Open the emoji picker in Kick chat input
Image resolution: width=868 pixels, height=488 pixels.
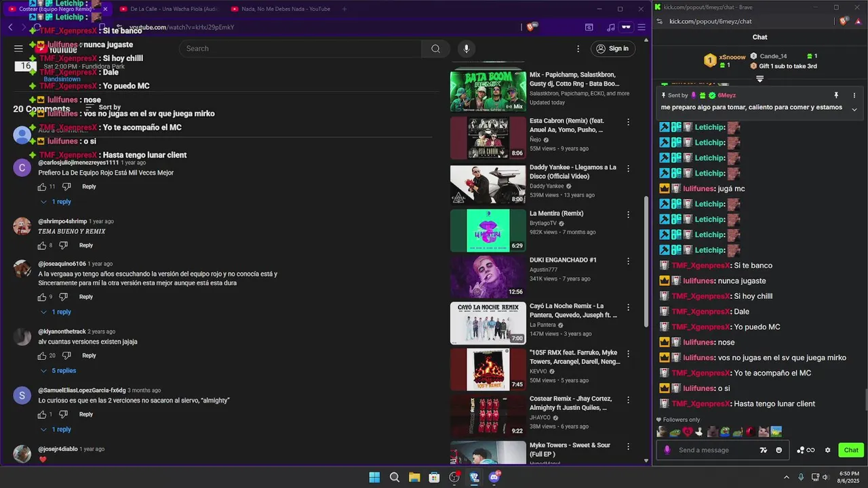(778, 450)
